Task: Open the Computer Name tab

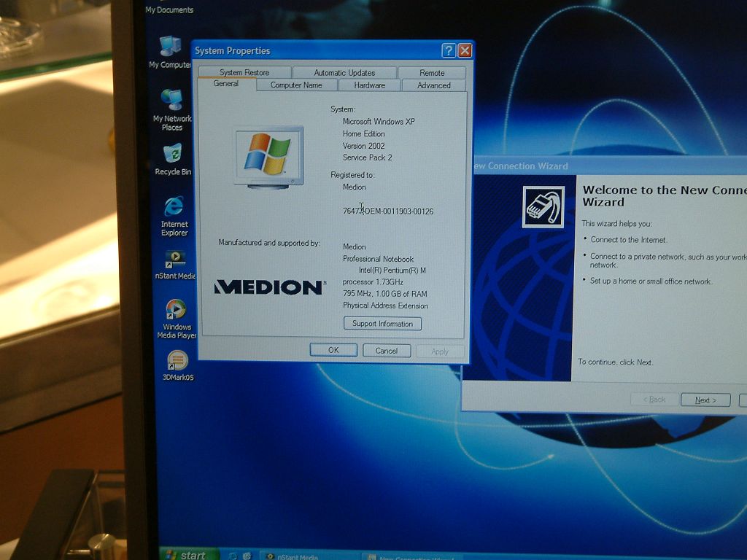Action: click(x=296, y=85)
